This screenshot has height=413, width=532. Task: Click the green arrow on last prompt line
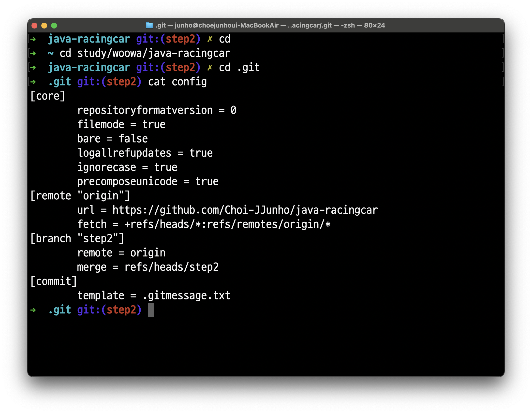click(33, 310)
